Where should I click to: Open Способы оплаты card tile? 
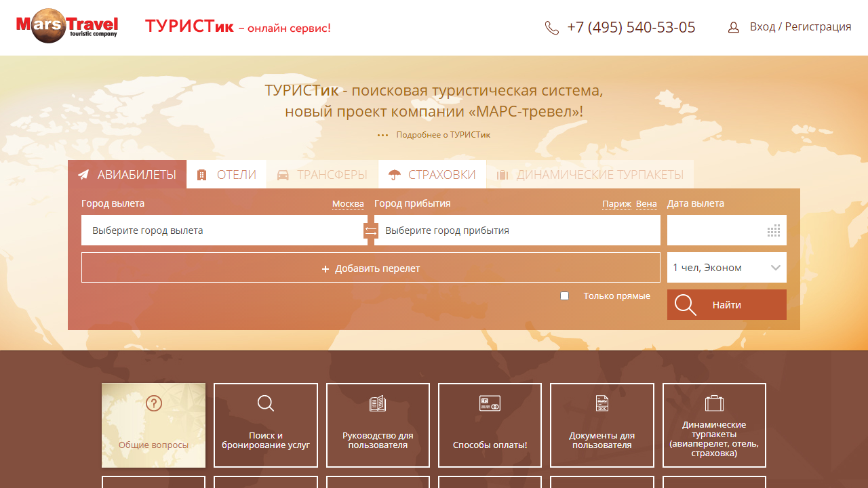coord(490,425)
